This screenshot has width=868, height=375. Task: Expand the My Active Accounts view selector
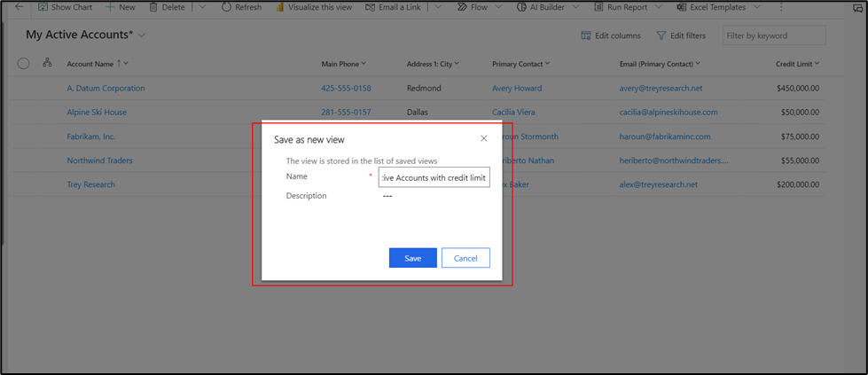[142, 35]
